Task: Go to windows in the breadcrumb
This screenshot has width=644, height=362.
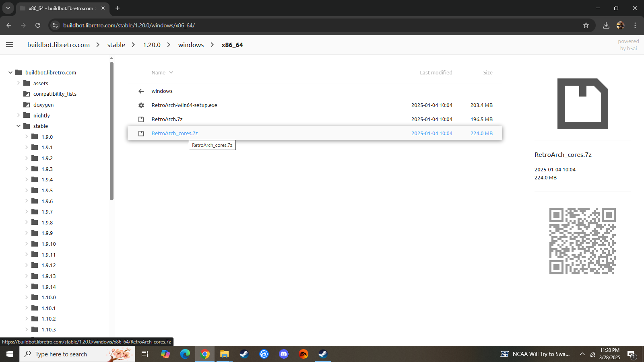Action: 191,45
